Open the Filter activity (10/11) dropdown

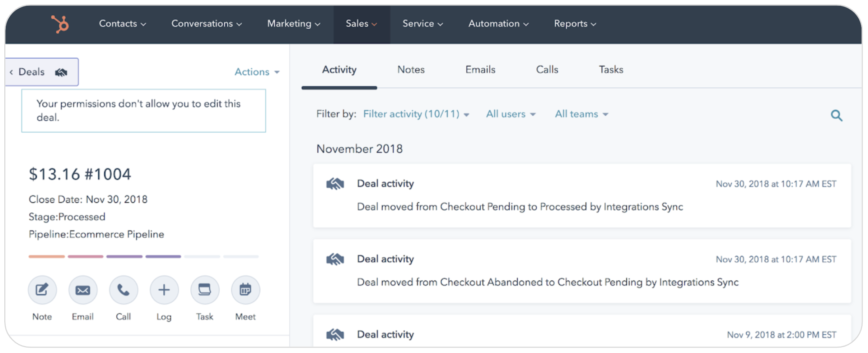(x=416, y=114)
